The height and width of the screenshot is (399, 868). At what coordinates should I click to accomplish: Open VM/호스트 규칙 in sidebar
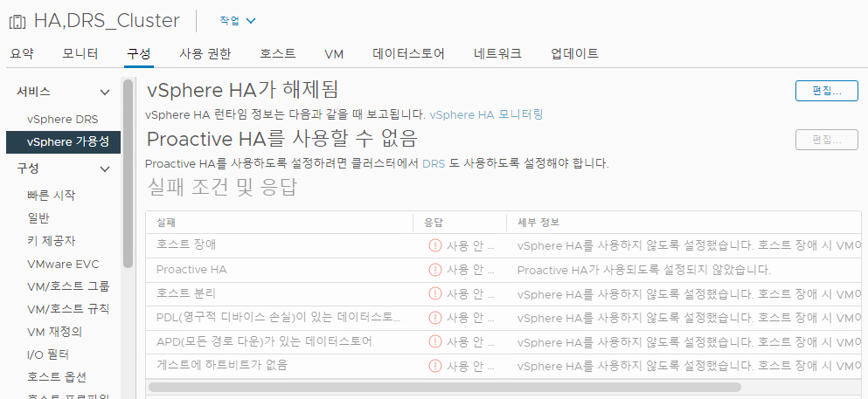(68, 309)
